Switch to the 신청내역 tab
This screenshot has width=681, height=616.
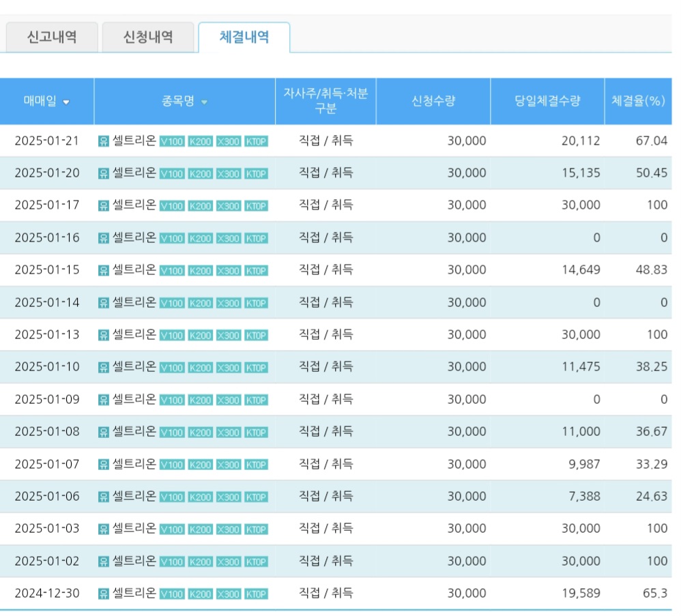148,38
